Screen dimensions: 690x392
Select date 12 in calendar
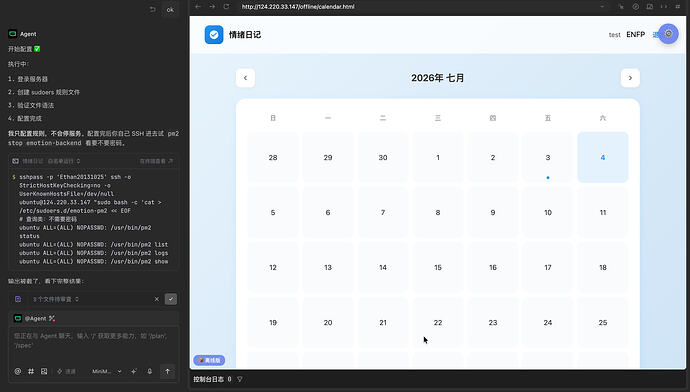pos(273,267)
